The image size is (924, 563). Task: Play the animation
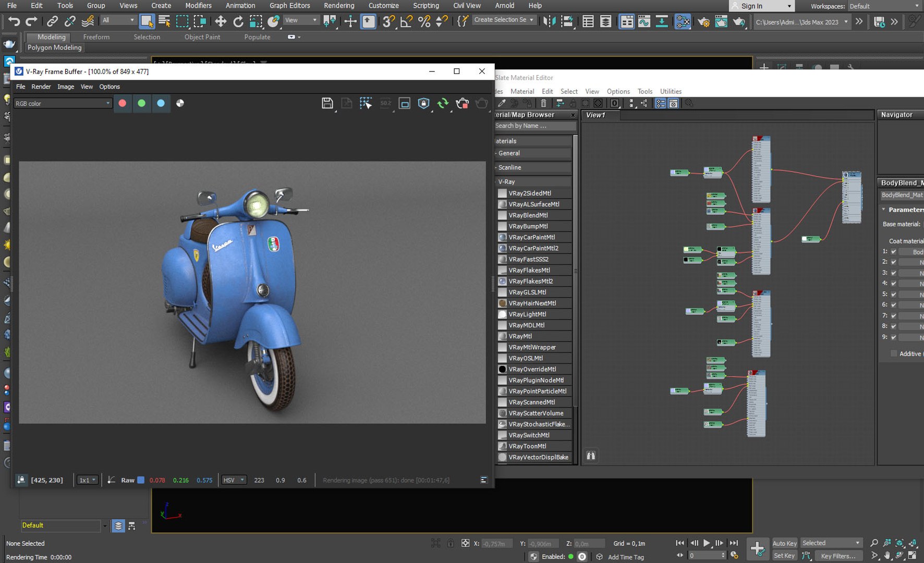tap(707, 543)
